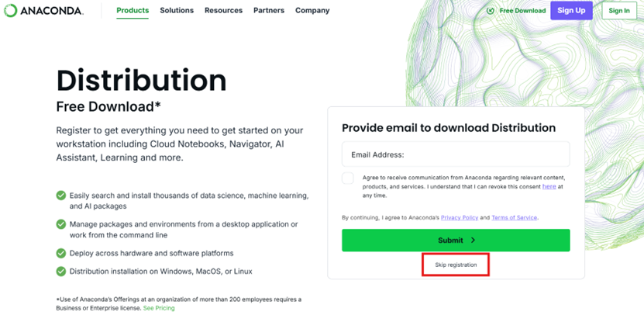Click the first green checkmark bullet icon
The image size is (644, 315).
coord(61,196)
